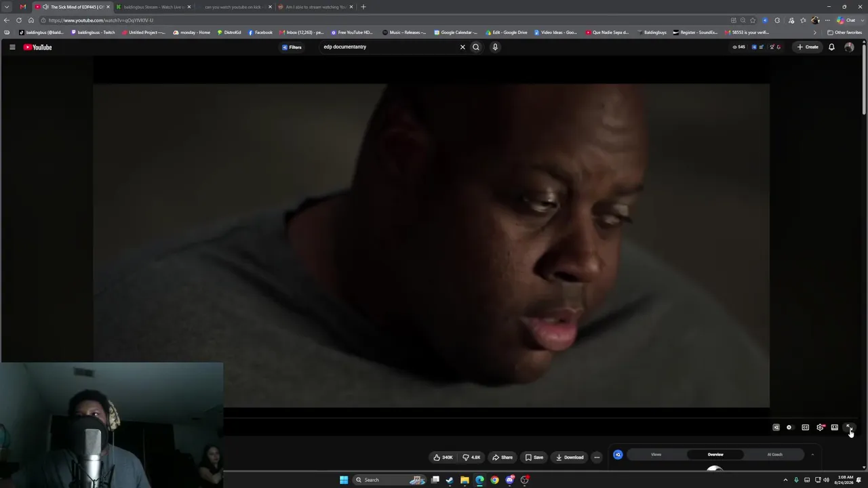Open the YouTube guide hamburger menu
This screenshot has width=868, height=488.
pyautogui.click(x=12, y=47)
